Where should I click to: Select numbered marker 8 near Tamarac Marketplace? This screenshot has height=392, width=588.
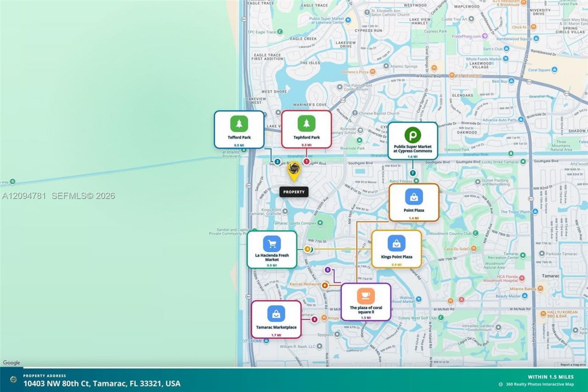315,319
